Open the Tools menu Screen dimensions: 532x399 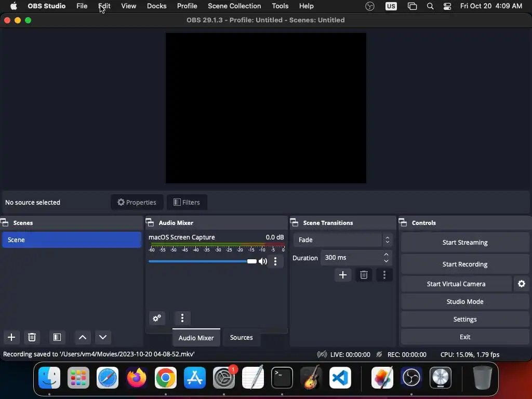click(x=280, y=6)
